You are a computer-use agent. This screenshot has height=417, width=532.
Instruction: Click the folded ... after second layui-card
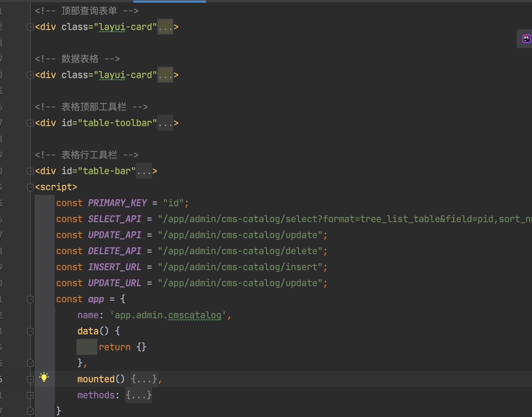pyautogui.click(x=165, y=75)
